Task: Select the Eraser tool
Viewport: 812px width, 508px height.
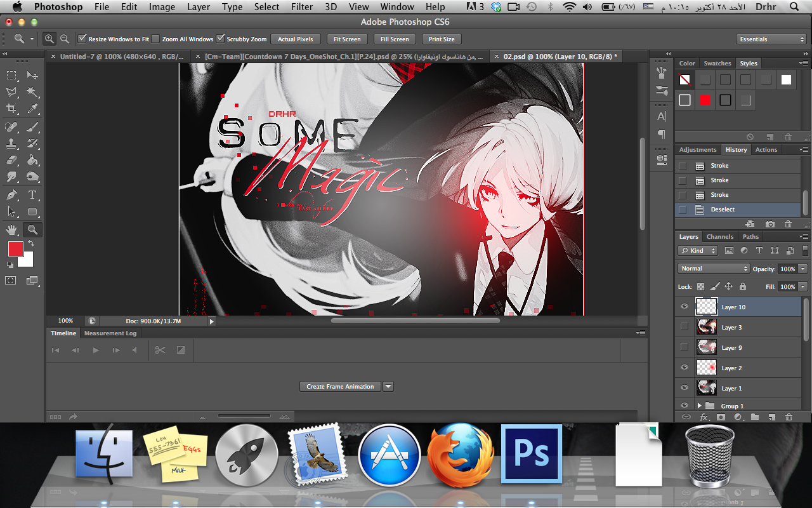Action: click(x=11, y=160)
